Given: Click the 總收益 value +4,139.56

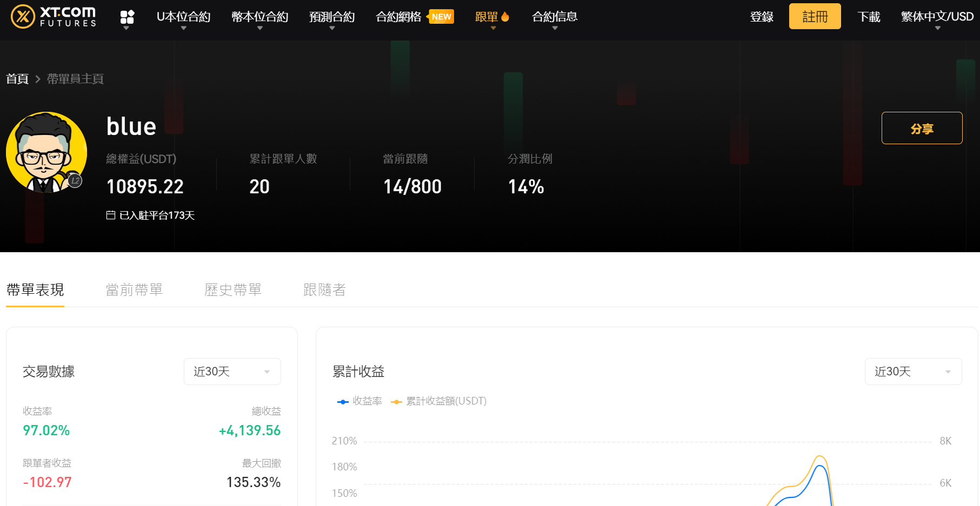Looking at the screenshot, I should (x=250, y=430).
